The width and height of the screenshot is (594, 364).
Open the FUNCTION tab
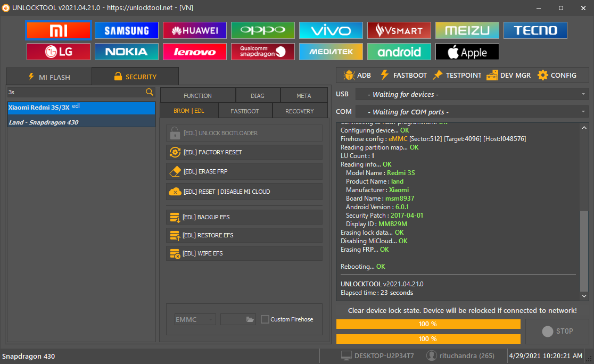coord(198,95)
